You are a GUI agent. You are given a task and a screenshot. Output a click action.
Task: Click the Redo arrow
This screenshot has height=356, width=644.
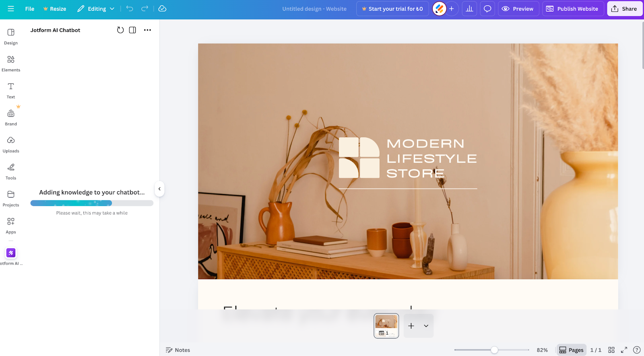click(x=145, y=8)
